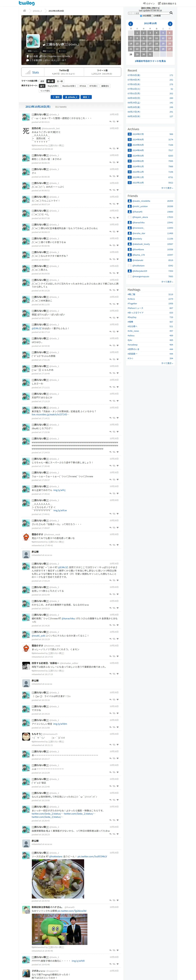The width and height of the screenshot is (196, 980).
Task: Toggle the Replyを除く filter
Action: coord(53,86)
